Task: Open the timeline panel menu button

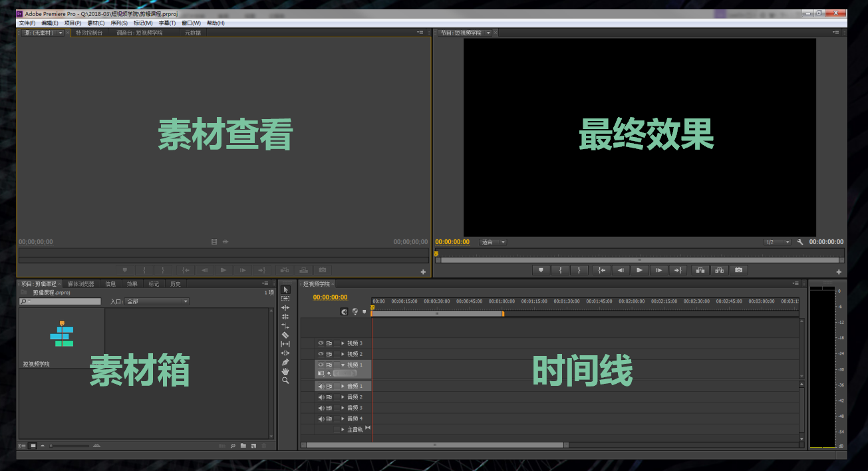Action: pyautogui.click(x=796, y=283)
